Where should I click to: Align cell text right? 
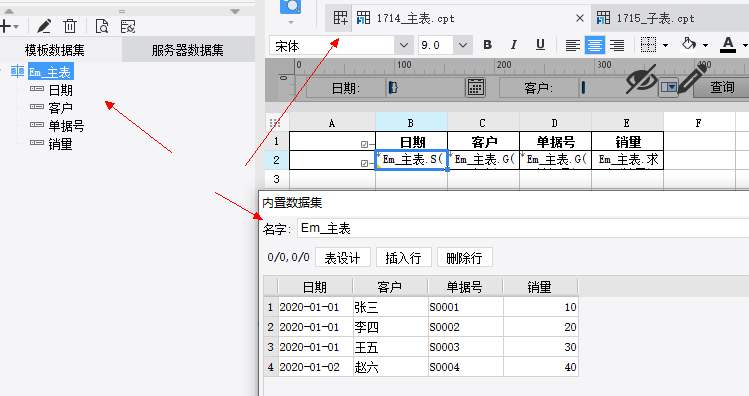click(x=617, y=45)
